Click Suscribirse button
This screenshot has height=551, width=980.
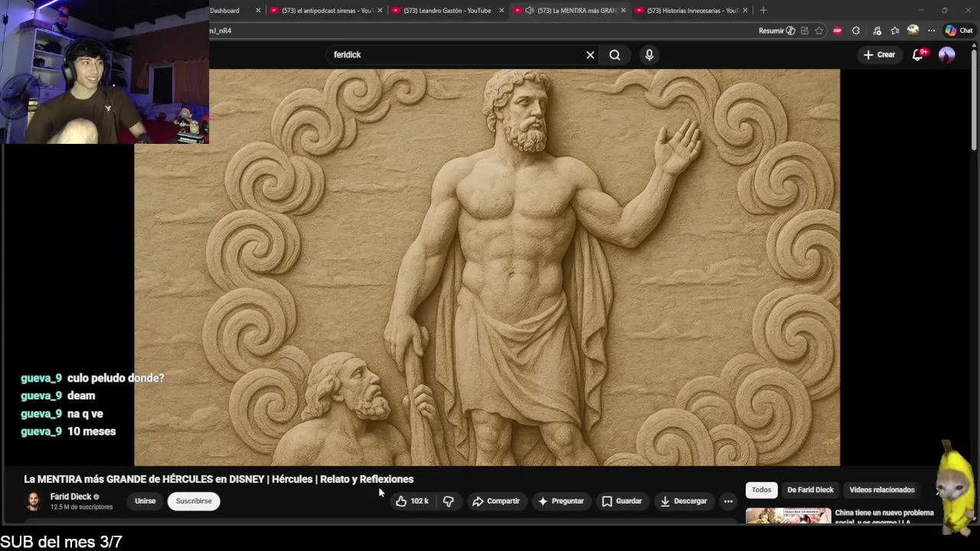(x=194, y=501)
